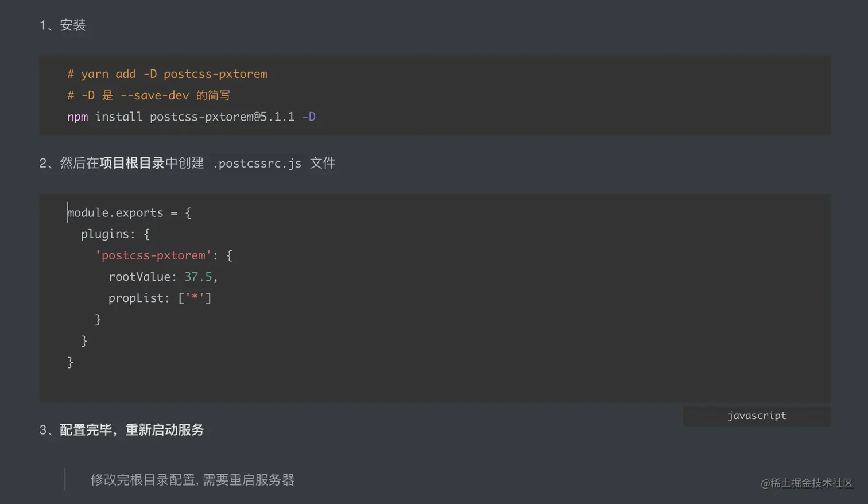Click the final closing brace of module.exports

coord(71,362)
